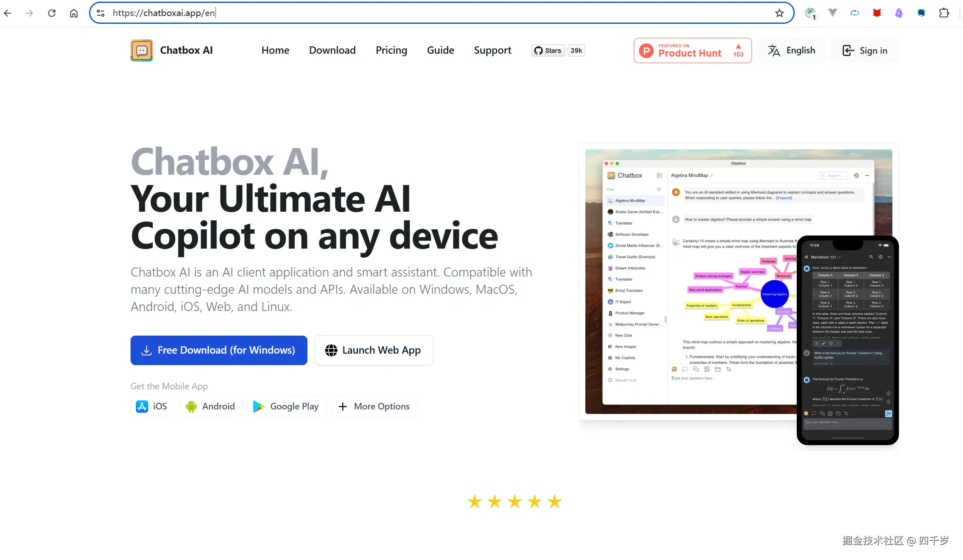The image size is (963, 560).
Task: Select the iOS App Store option
Action: point(152,406)
